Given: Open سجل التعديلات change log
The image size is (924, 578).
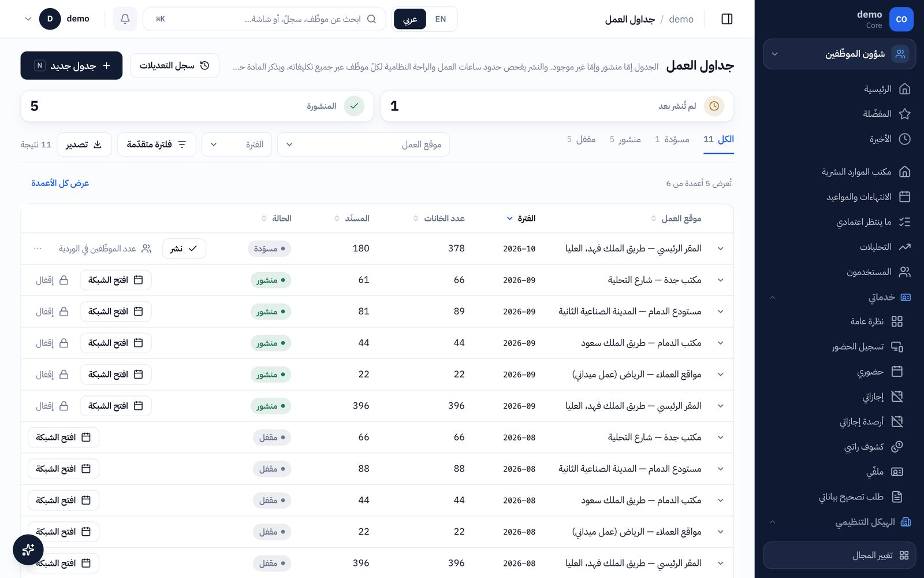Looking at the screenshot, I should coord(174,65).
